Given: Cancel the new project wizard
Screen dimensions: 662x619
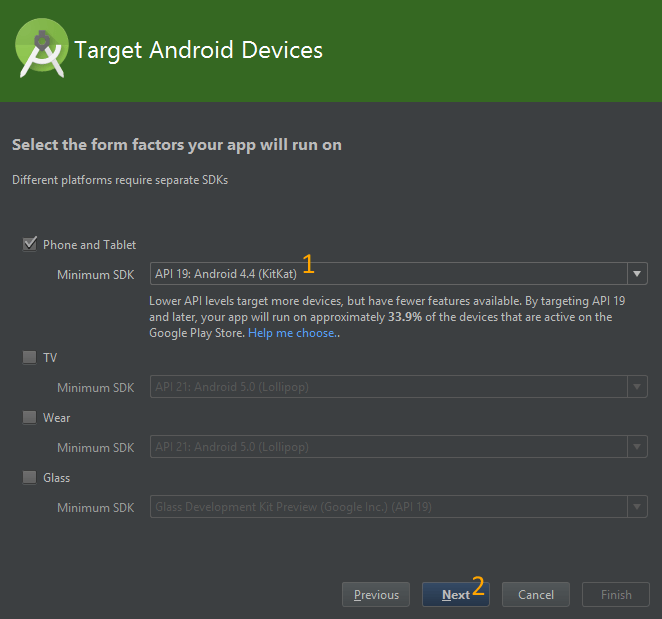Looking at the screenshot, I should pyautogui.click(x=535, y=594).
